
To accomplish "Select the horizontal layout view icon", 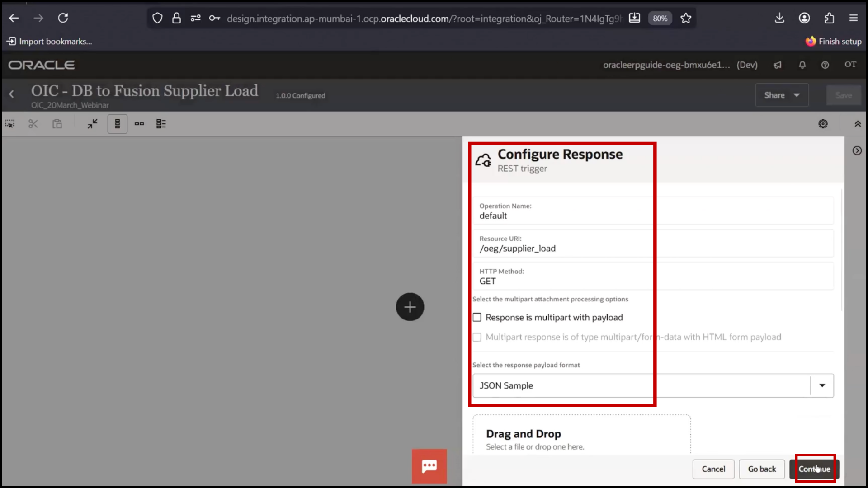I will click(x=139, y=124).
